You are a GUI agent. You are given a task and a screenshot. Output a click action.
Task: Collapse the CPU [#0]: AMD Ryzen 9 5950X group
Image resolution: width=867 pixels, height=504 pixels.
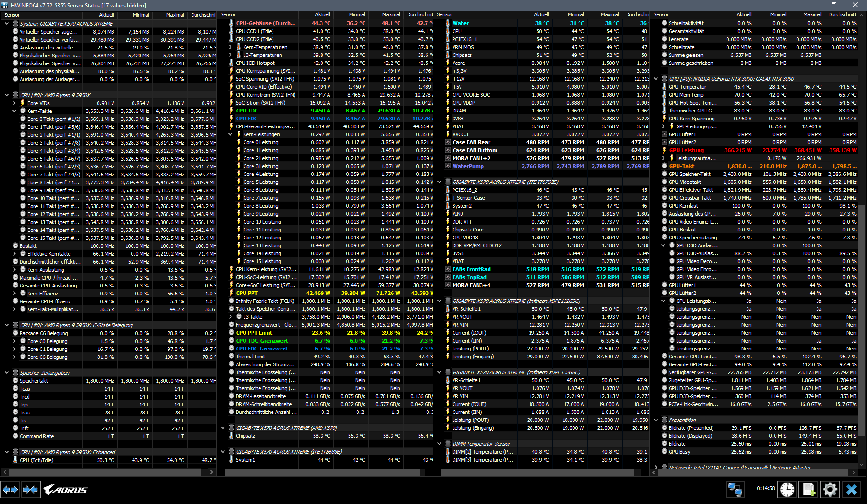(7, 95)
